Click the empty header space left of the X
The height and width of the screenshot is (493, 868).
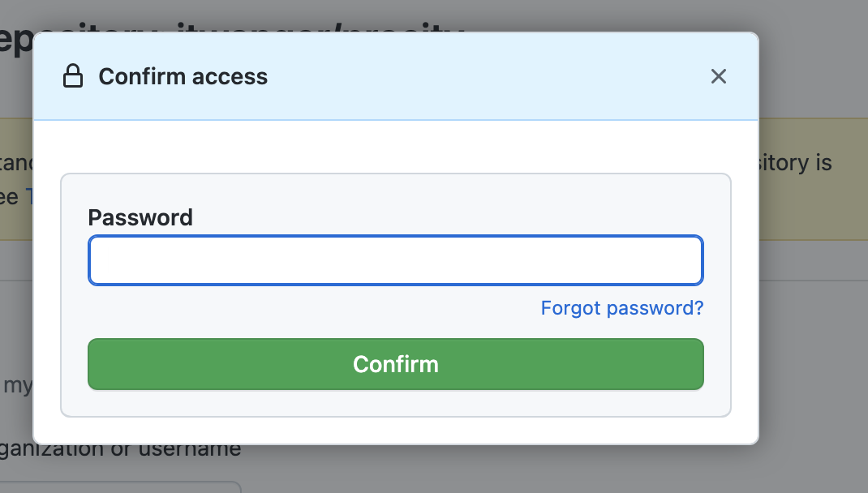point(488,76)
